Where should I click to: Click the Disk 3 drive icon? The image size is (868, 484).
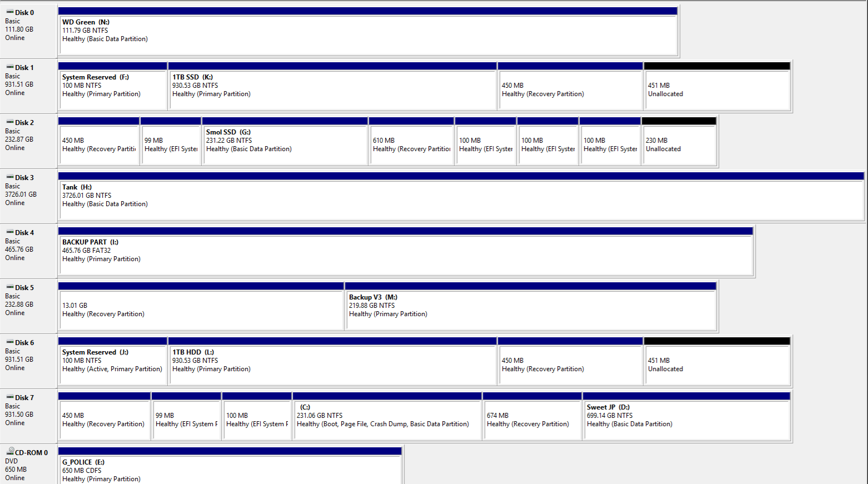coord(10,177)
